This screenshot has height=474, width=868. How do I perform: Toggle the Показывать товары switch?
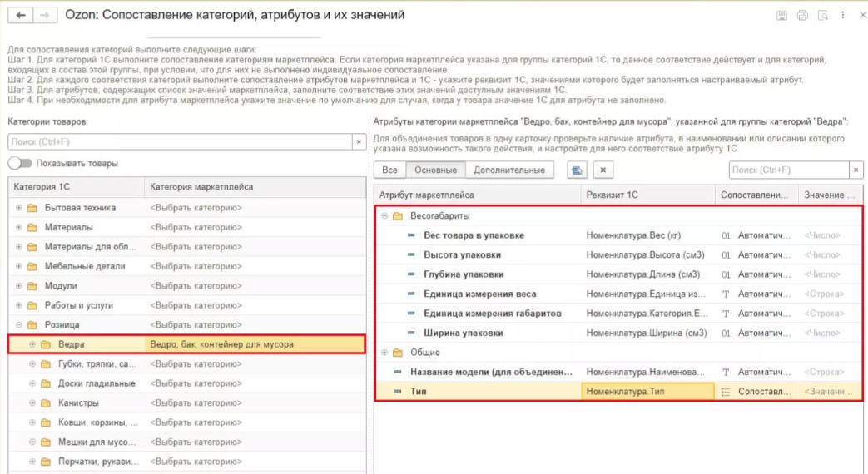click(20, 163)
